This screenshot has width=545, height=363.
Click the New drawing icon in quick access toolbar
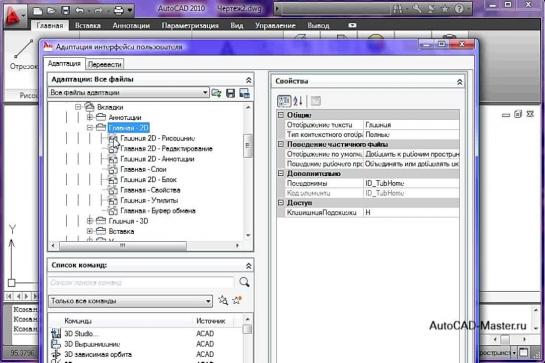[x=38, y=11]
